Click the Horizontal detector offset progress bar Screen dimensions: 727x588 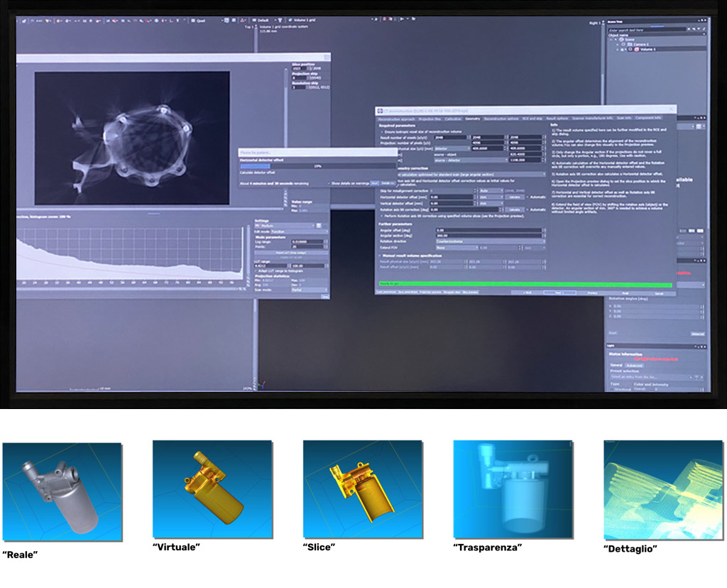pos(318,166)
